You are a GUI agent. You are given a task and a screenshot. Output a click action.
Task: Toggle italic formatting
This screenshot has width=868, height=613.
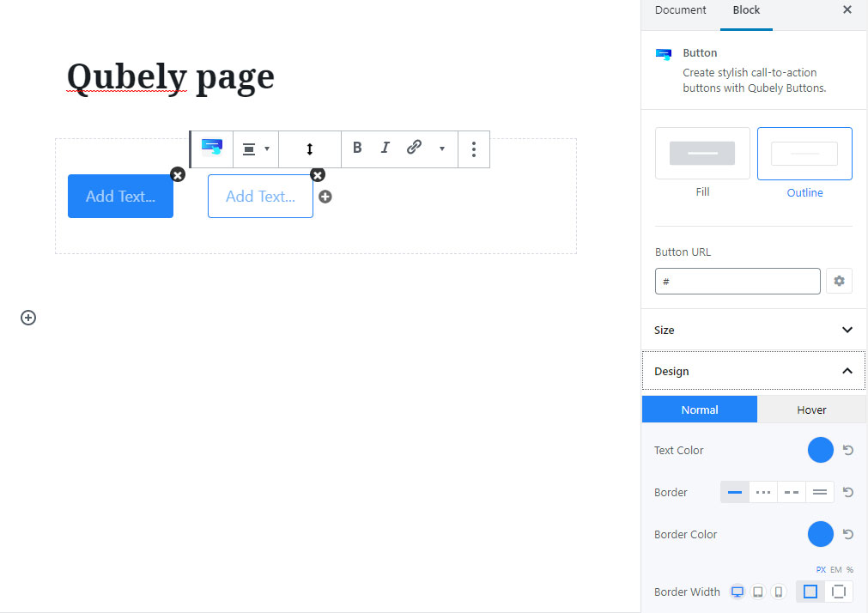(385, 148)
